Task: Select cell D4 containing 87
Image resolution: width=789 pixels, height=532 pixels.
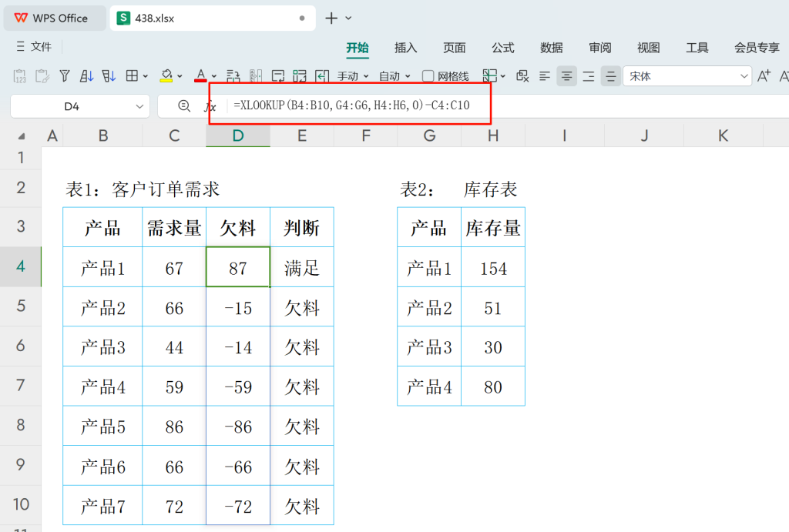Action: click(x=238, y=267)
